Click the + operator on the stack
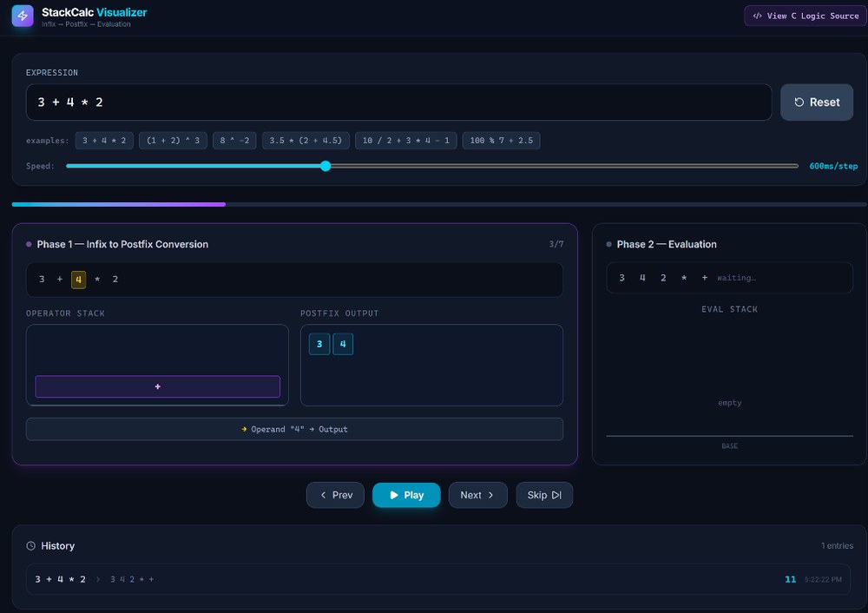 [x=158, y=386]
